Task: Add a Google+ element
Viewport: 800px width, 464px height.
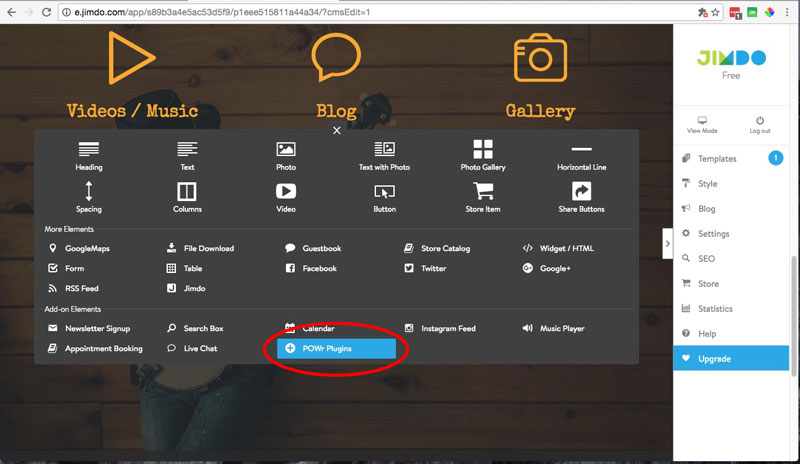Action: (x=546, y=268)
